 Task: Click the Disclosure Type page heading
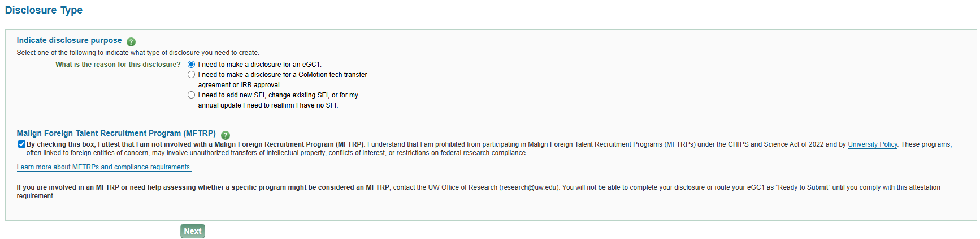click(x=44, y=10)
